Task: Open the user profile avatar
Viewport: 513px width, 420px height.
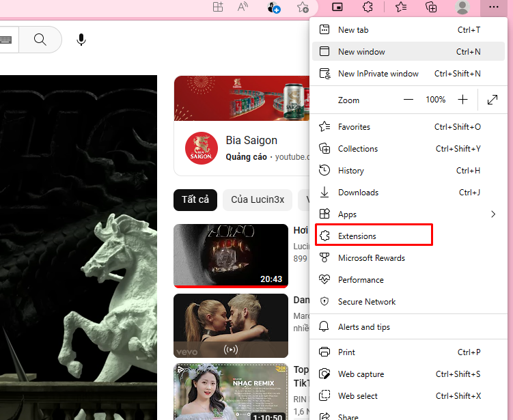Action: pos(462,7)
